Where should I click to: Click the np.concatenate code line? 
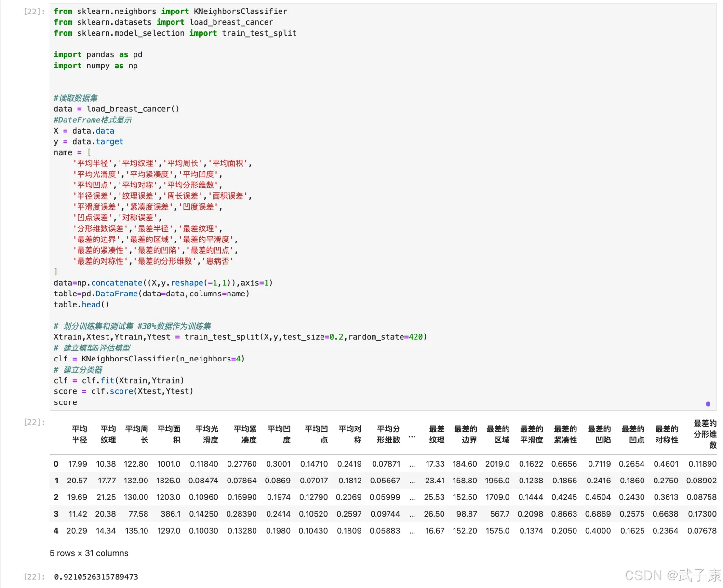163,283
